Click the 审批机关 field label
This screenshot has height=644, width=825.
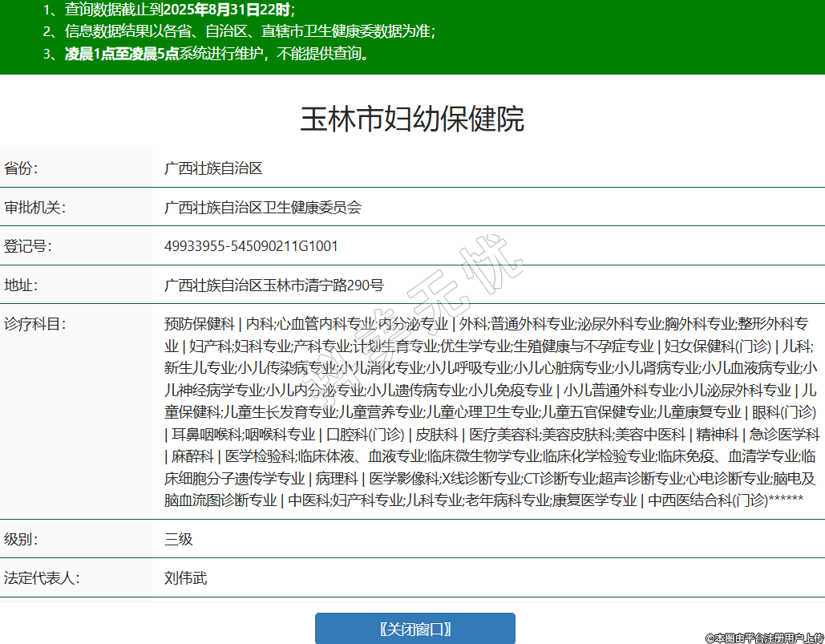[34, 207]
